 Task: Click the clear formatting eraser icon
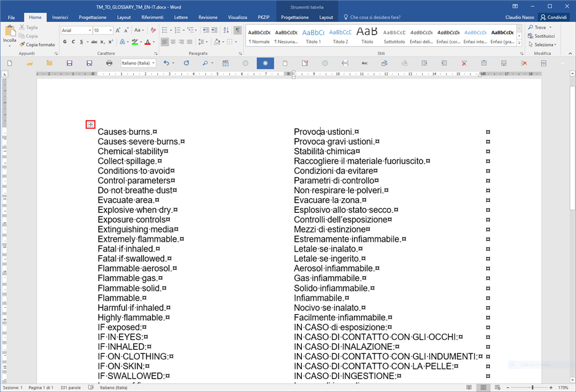tap(153, 30)
